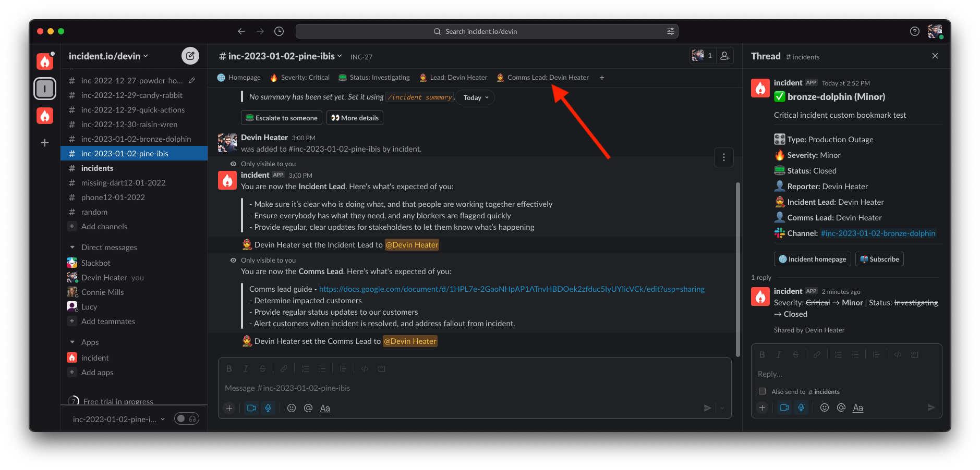Image resolution: width=980 pixels, height=470 pixels.
Task: Click the mention icon in thread reply
Action: pyautogui.click(x=841, y=407)
